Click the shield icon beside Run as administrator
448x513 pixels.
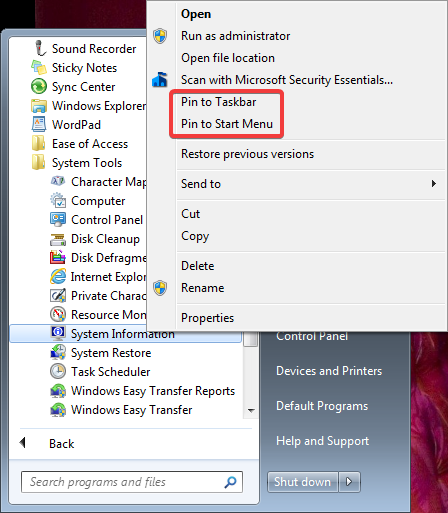[160, 36]
